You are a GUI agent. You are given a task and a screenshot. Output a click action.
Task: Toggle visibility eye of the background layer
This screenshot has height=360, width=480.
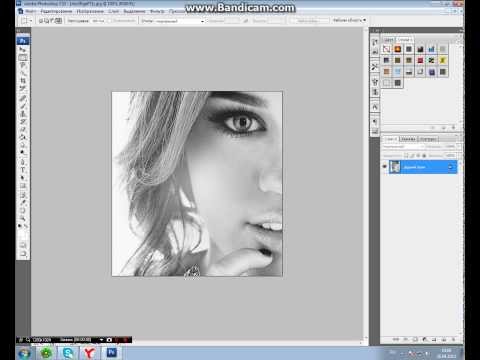point(385,166)
